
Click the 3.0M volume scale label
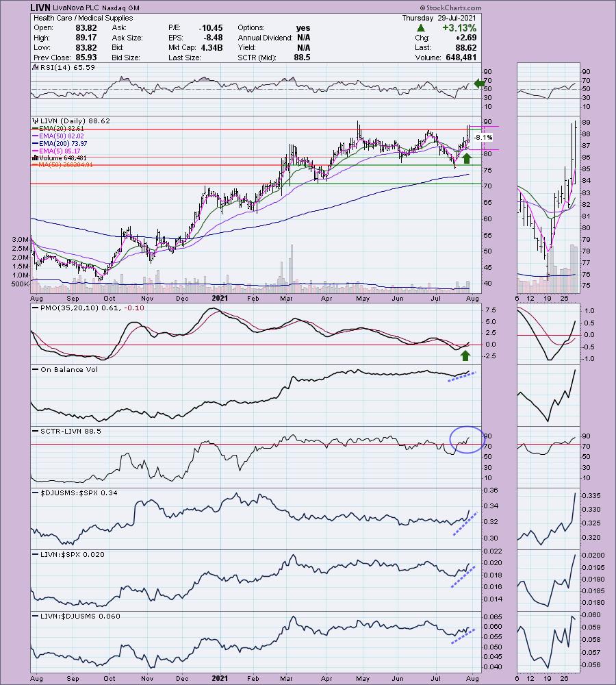coord(21,239)
